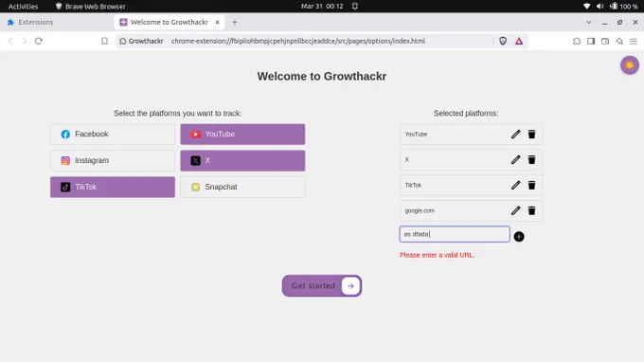
Task: Delete YouTube from selected platforms
Action: pyautogui.click(x=531, y=135)
